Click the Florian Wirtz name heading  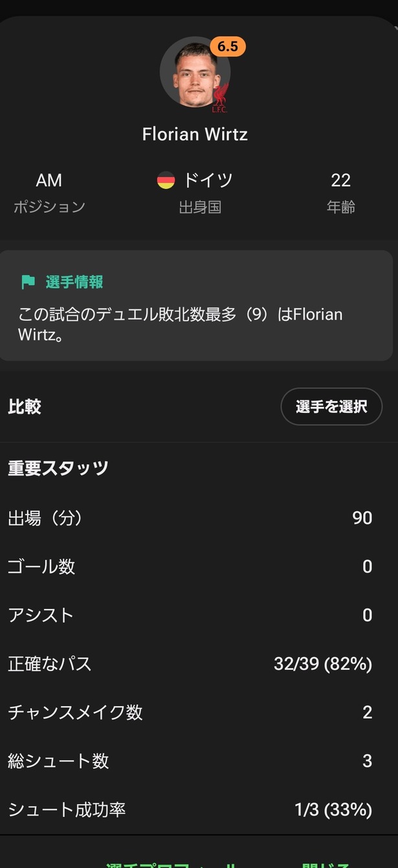(195, 135)
